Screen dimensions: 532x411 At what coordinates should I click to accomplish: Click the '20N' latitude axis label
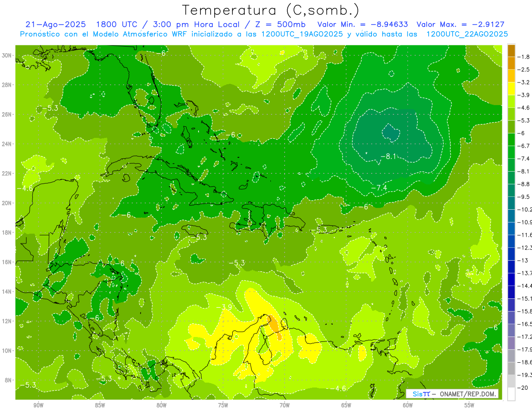8,203
